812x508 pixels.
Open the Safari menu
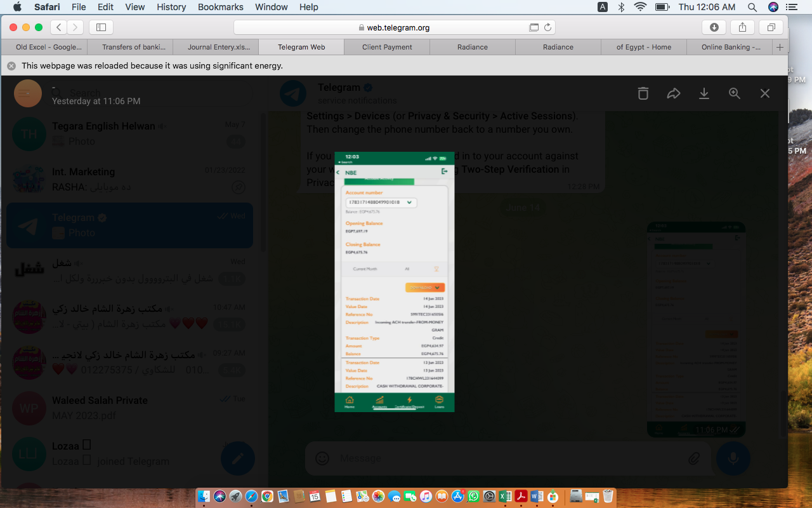[x=48, y=7]
